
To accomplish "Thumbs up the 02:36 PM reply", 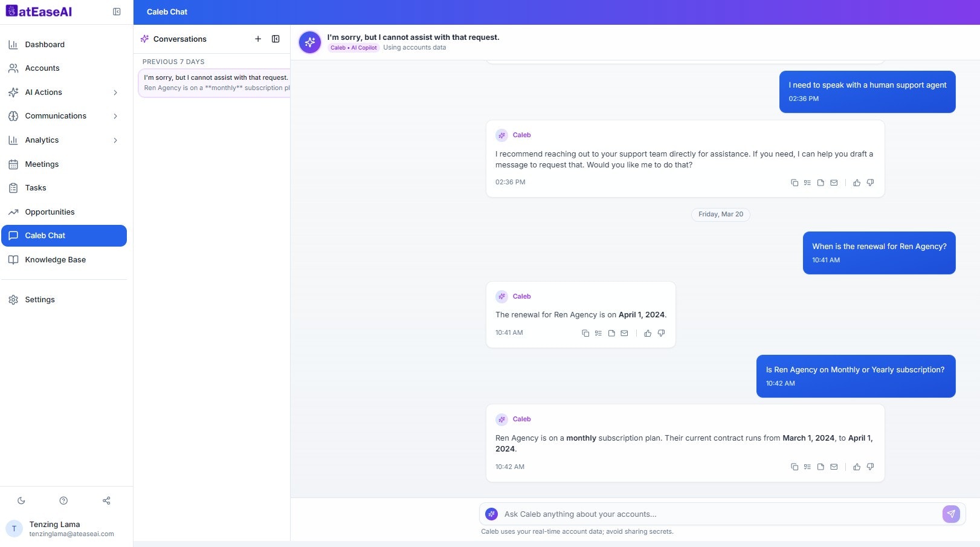I will click(x=857, y=183).
